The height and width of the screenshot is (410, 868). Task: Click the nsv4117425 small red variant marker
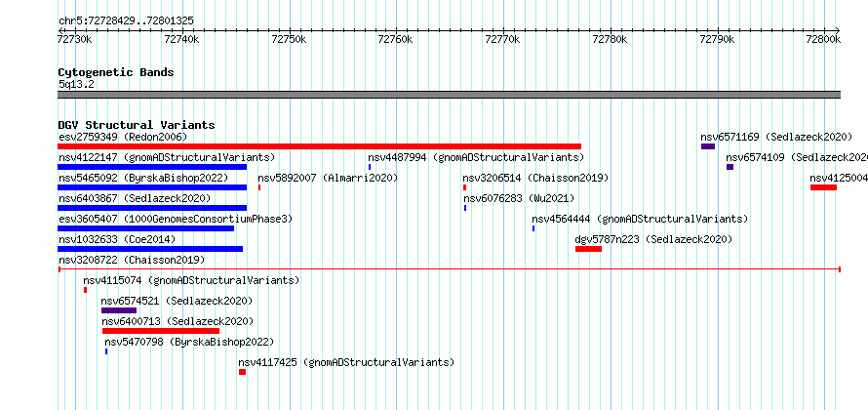242,372
